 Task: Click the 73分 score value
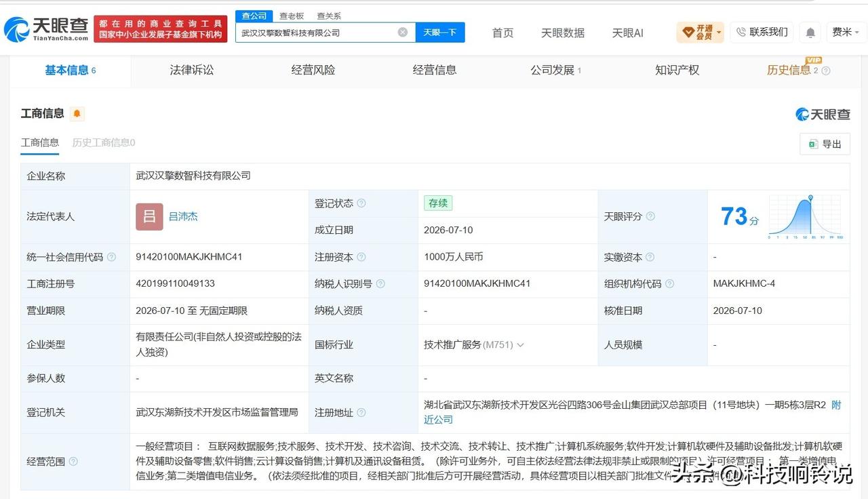coord(740,217)
